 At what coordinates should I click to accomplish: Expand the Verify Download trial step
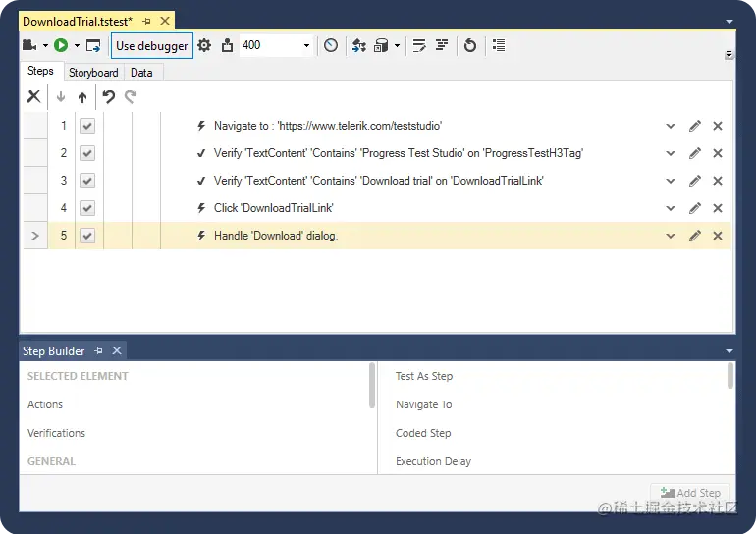(x=671, y=182)
